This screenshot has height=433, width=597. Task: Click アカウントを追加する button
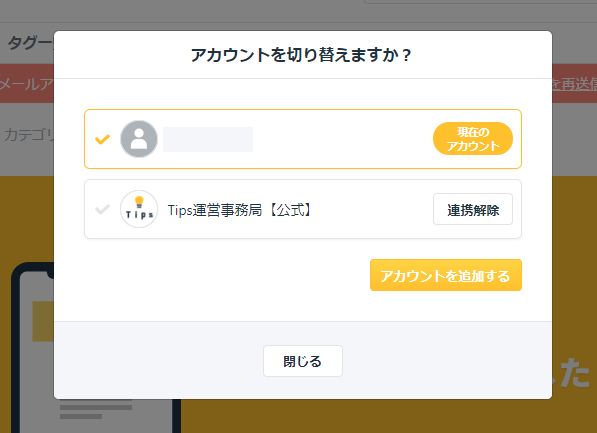(x=446, y=275)
